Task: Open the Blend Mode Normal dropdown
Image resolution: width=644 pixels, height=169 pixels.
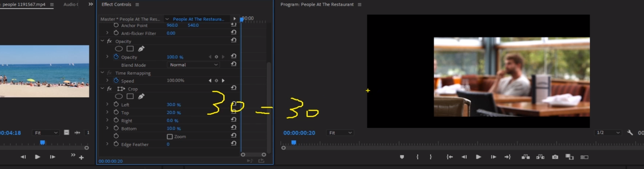Action: pos(193,65)
